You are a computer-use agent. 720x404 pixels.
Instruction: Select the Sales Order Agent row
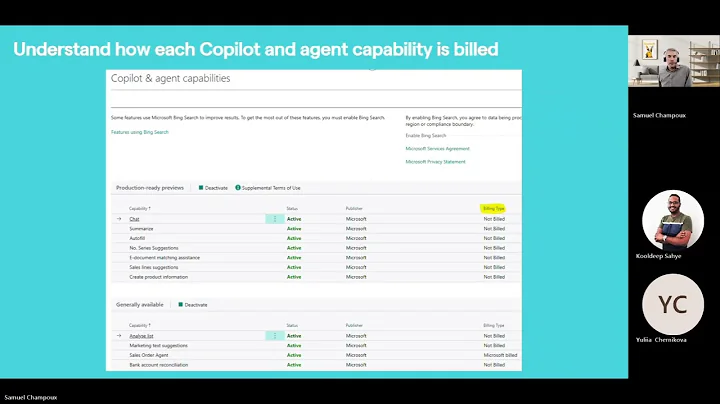tap(316, 355)
